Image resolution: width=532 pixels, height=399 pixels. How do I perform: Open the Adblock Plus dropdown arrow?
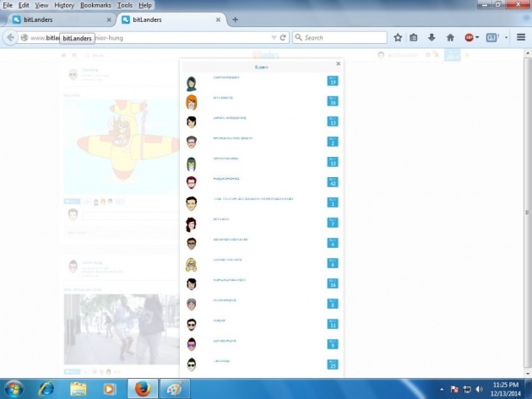477,37
